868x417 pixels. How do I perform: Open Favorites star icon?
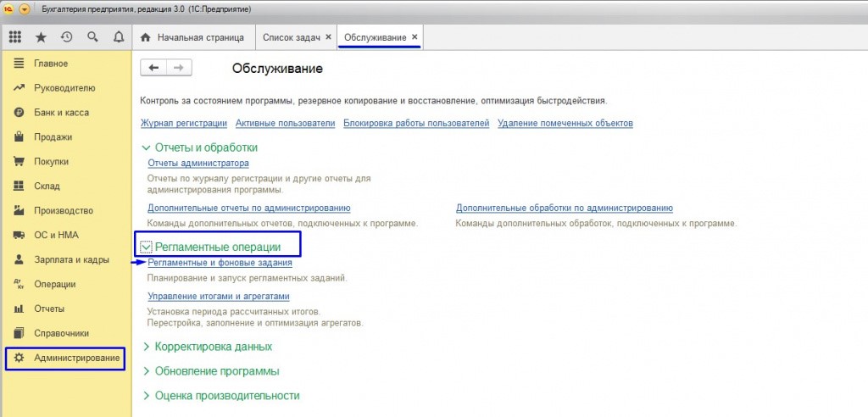click(x=41, y=37)
